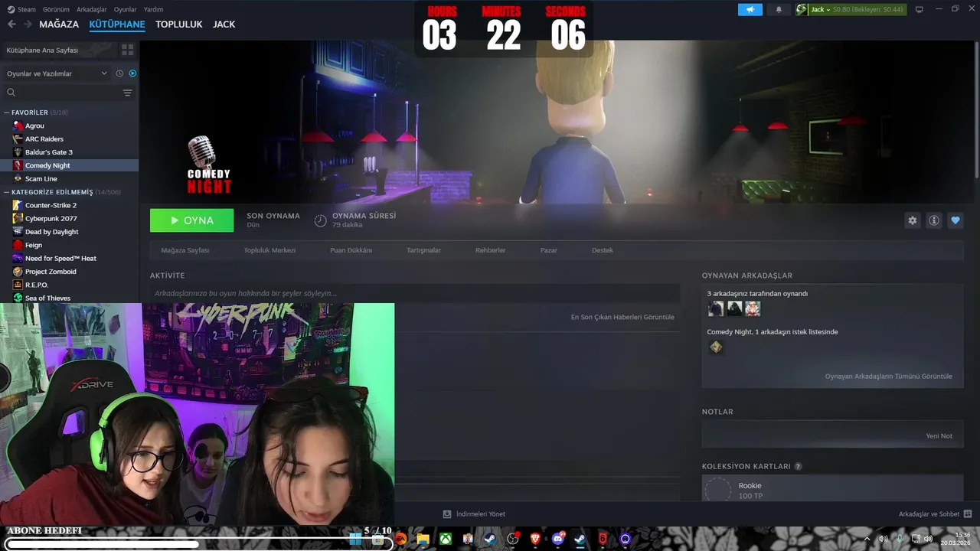
Task: Go to the JACK profile tab
Action: point(224,24)
